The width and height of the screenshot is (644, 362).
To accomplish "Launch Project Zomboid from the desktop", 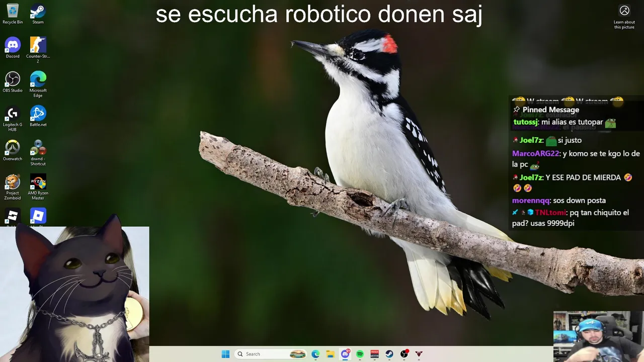I will click(x=13, y=187).
